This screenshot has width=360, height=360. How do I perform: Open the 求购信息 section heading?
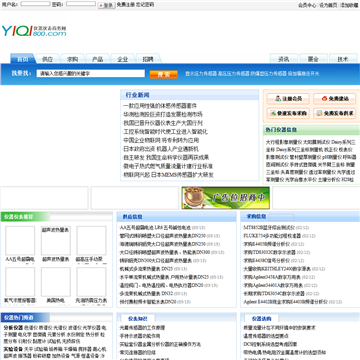pos(256,217)
